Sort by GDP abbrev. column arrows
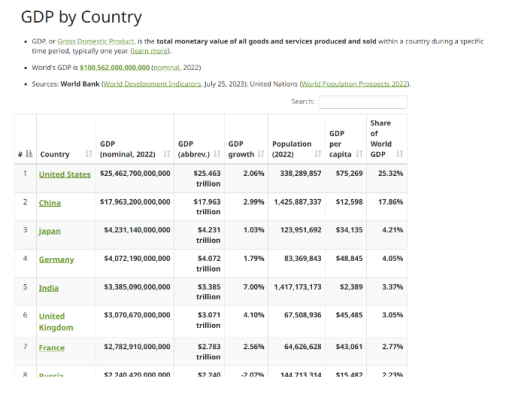Viewport: 506px width, 400px height. coord(217,154)
